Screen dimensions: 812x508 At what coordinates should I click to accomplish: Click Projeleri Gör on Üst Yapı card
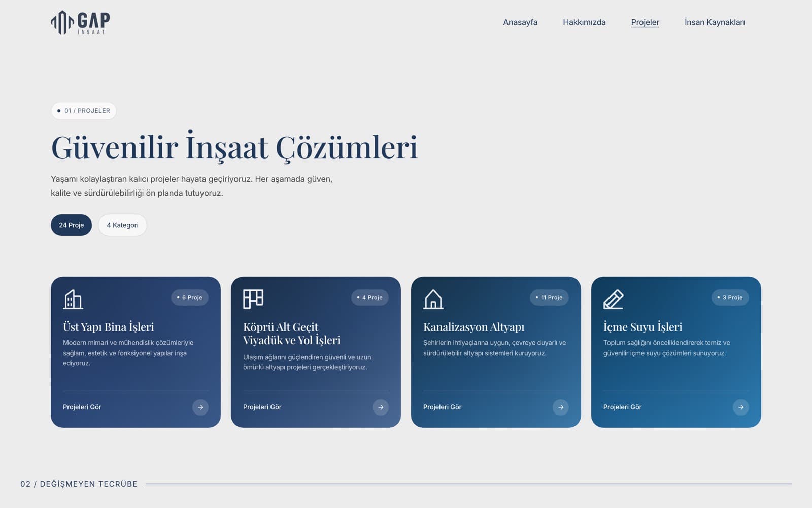tap(82, 407)
